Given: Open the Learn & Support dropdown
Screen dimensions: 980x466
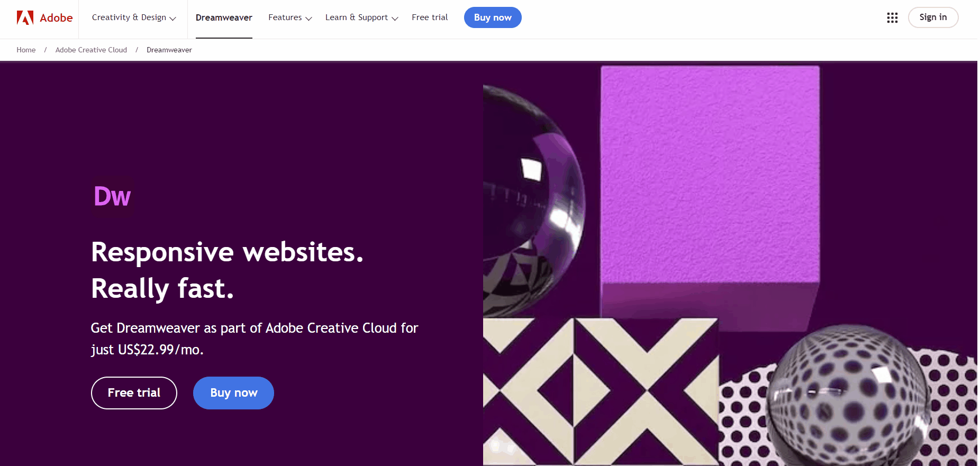Looking at the screenshot, I should (362, 17).
